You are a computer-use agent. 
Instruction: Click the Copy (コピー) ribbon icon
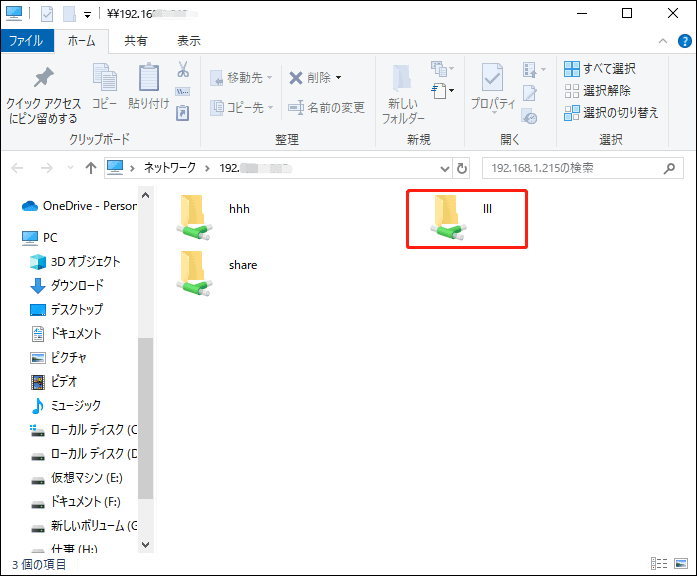tap(104, 76)
